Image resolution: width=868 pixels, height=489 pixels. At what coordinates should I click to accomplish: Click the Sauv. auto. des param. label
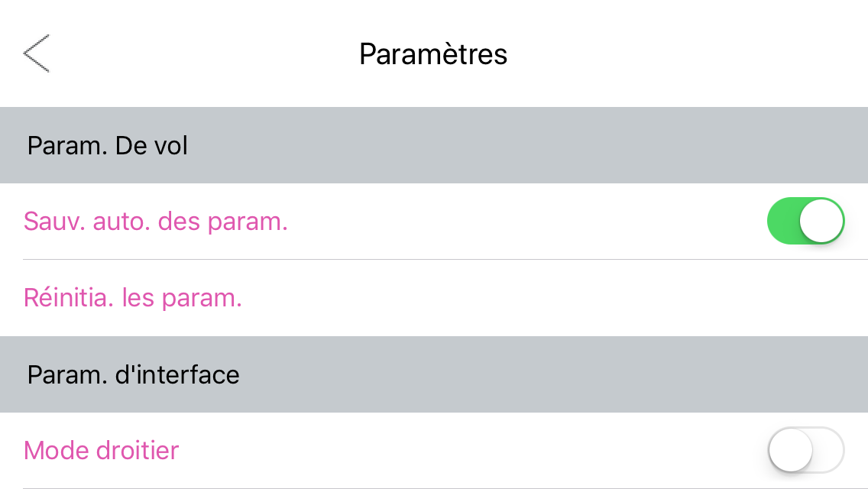coord(156,222)
